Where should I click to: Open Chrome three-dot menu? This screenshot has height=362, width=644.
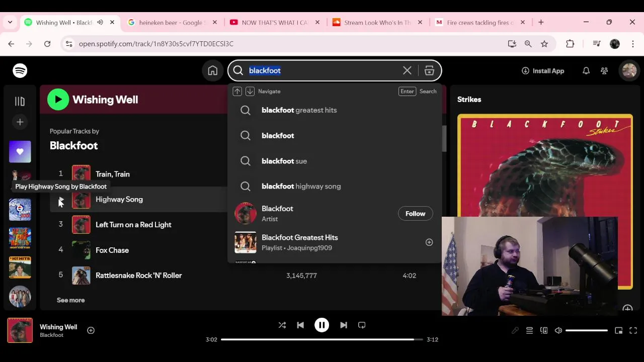point(633,44)
